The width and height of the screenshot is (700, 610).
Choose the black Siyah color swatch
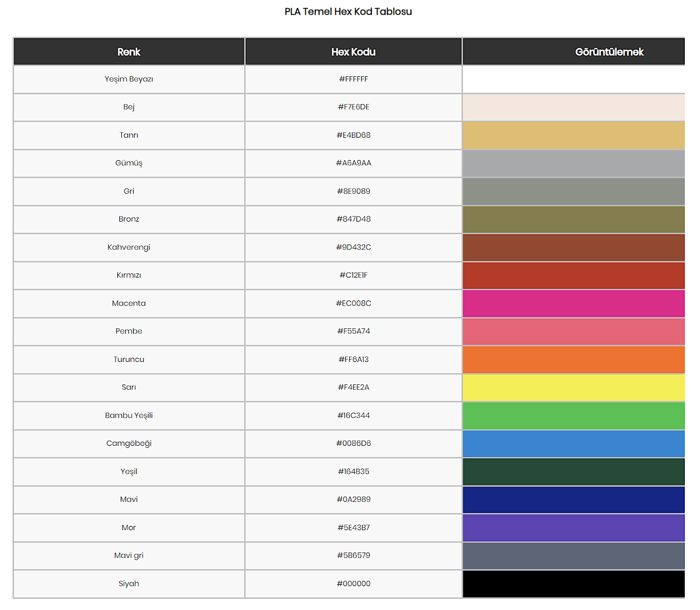pos(573,584)
